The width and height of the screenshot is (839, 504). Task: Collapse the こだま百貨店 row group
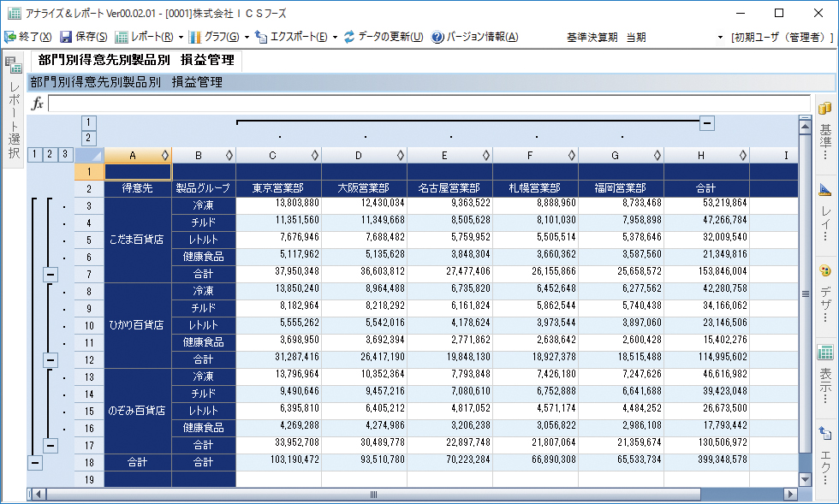point(51,275)
